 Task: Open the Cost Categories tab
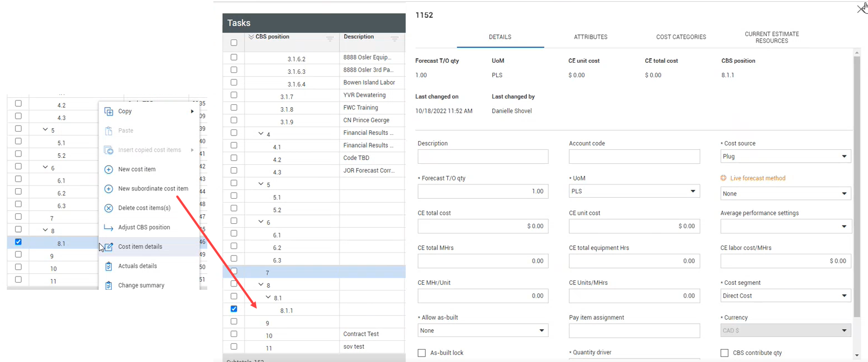[681, 37]
